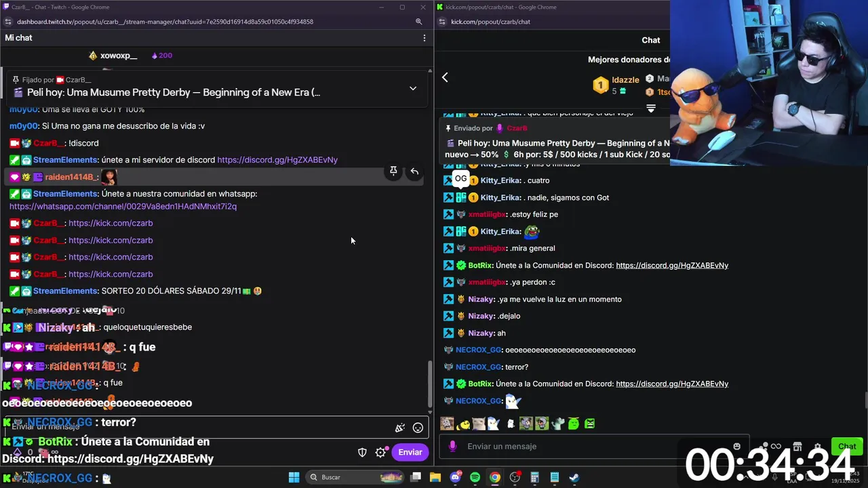The width and height of the screenshot is (868, 488).
Task: Click the Twitch chat vertical scrollbar
Action: pyautogui.click(x=429, y=384)
